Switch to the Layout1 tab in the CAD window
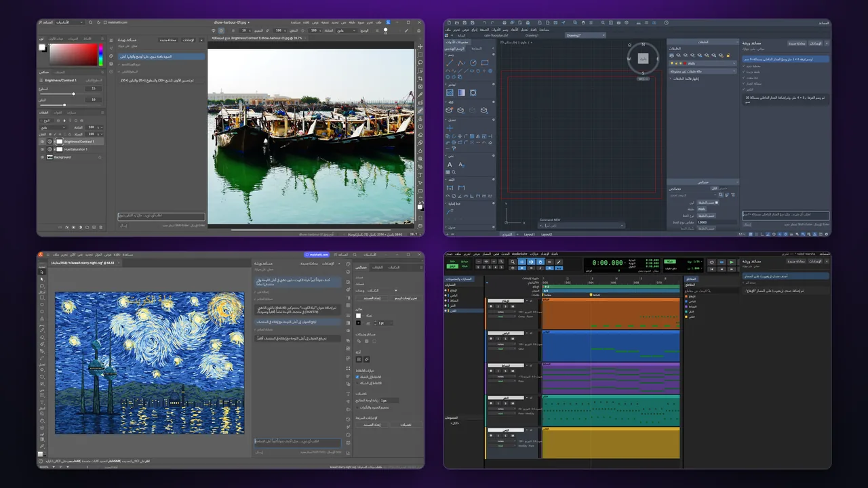Image resolution: width=868 pixels, height=488 pixels. point(529,235)
